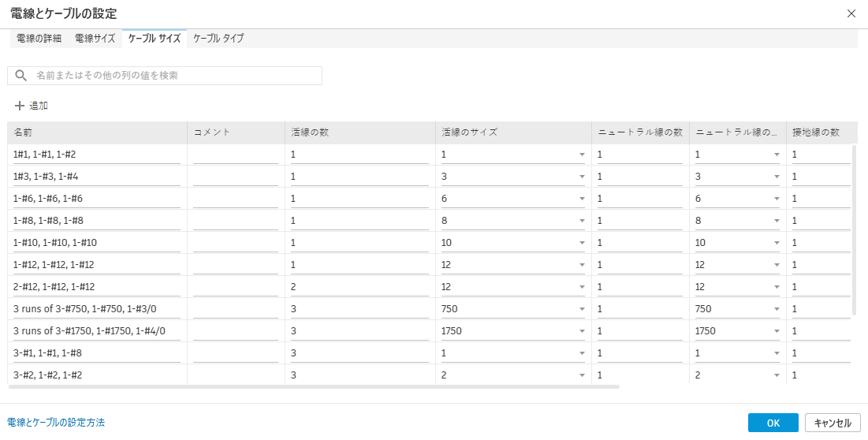Open the 電線とケーブルの設定方法 help link
This screenshot has height=440, width=868.
[56, 423]
